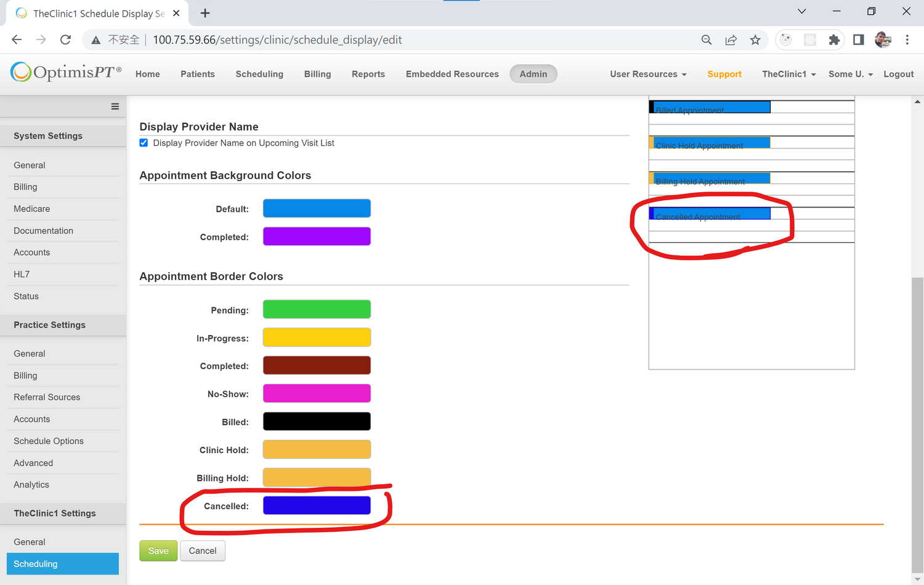Pick the Cancelled border color swatch
The height and width of the screenshot is (585, 924).
point(317,506)
